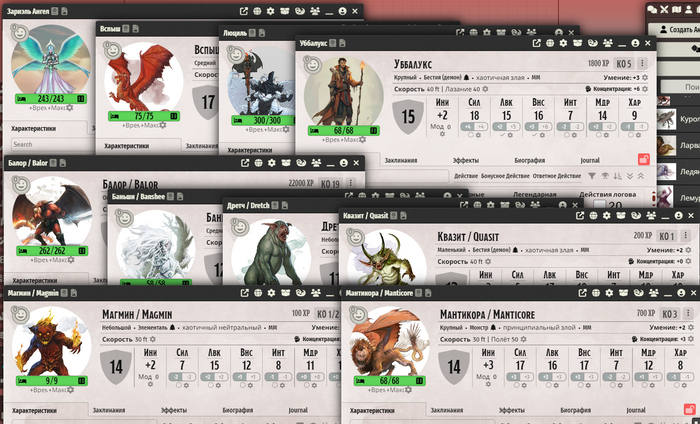Viewport: 700px width, 424px height.
Task: Open Заклинания tab in Магмин sheet
Action: (108, 410)
